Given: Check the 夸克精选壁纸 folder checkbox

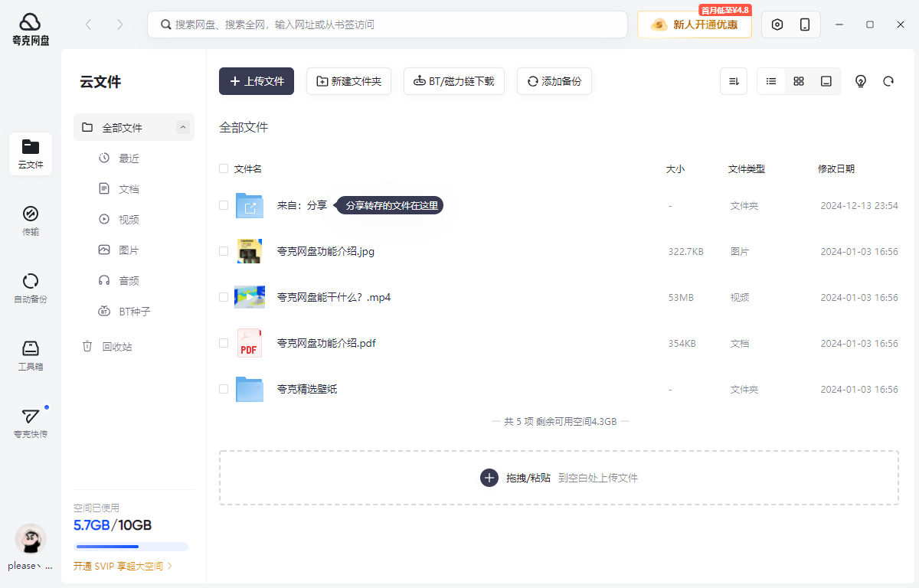Looking at the screenshot, I should point(224,389).
